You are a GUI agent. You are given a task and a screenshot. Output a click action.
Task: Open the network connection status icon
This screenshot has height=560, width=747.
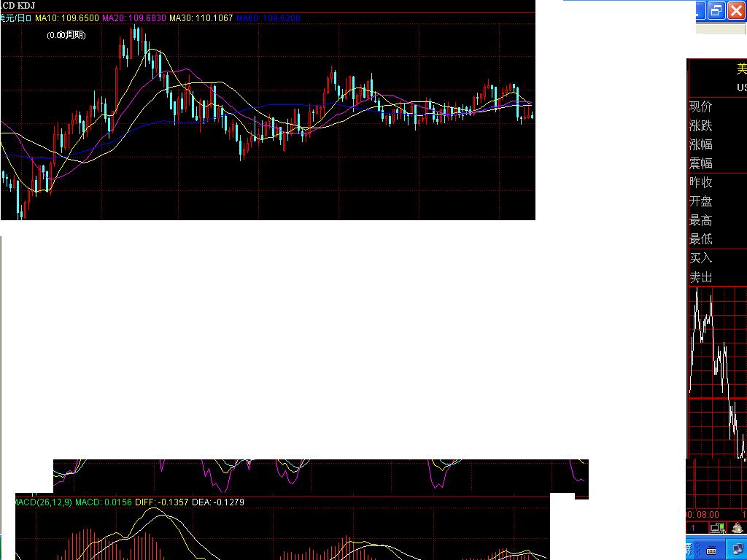[716, 528]
